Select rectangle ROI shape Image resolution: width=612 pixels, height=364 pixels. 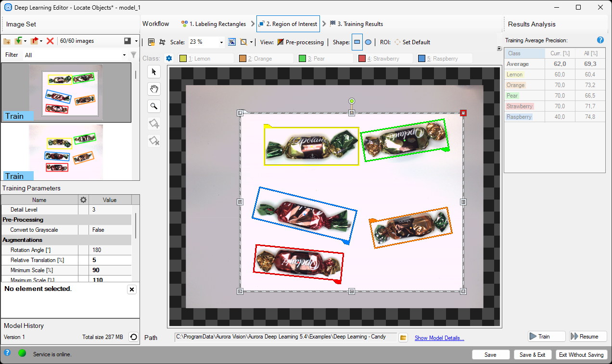tap(357, 42)
